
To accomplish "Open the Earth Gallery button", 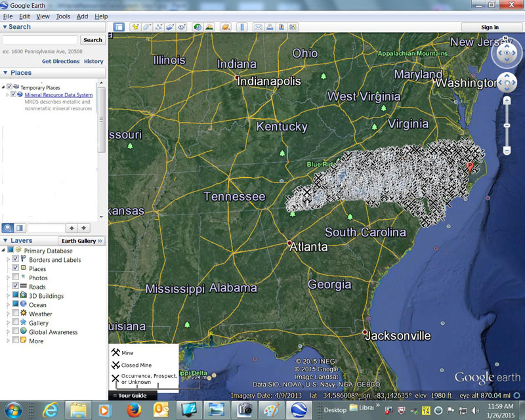I will tap(82, 241).
